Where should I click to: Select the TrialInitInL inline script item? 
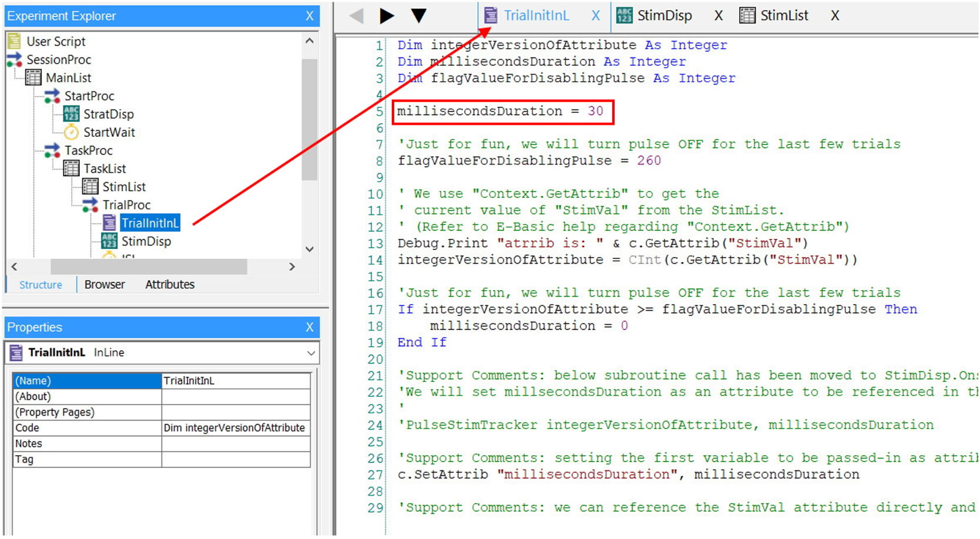[149, 223]
